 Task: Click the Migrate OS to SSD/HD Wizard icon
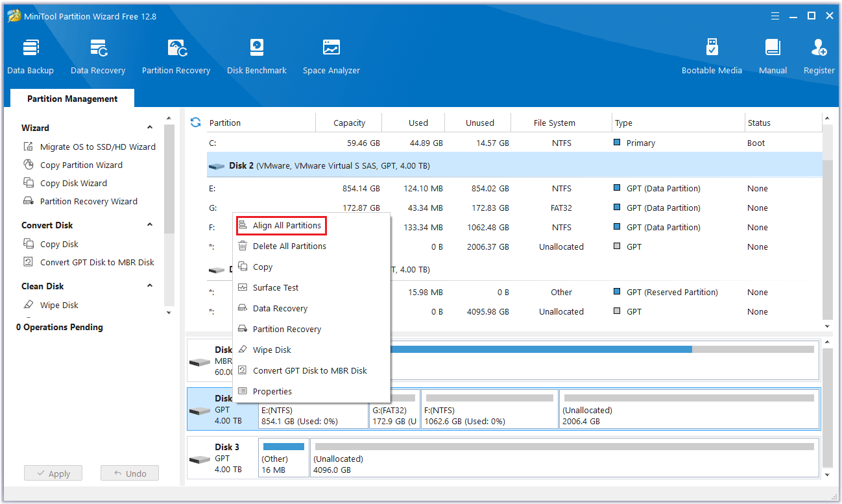pos(29,147)
